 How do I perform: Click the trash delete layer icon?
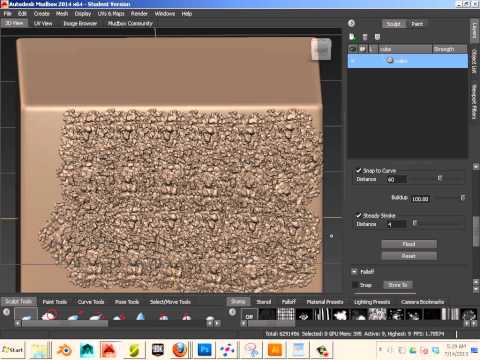tap(365, 37)
